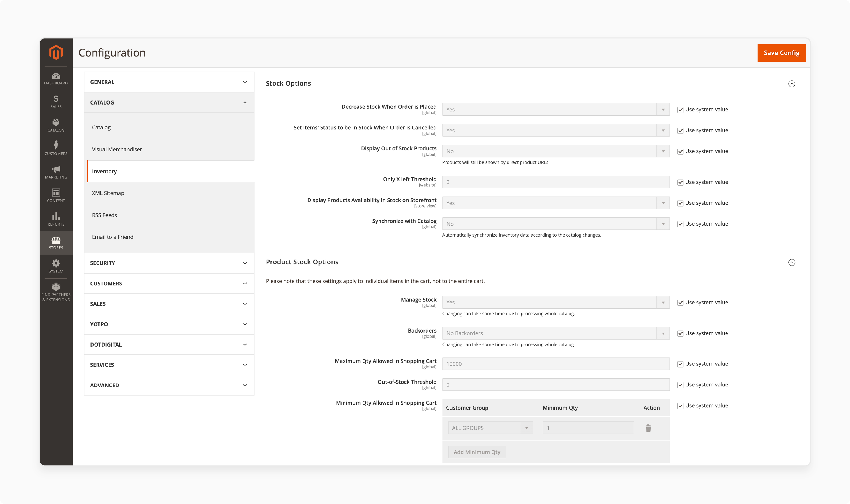This screenshot has height=504, width=850.
Task: Open the Catalog sidebar cube icon
Action: point(56,125)
